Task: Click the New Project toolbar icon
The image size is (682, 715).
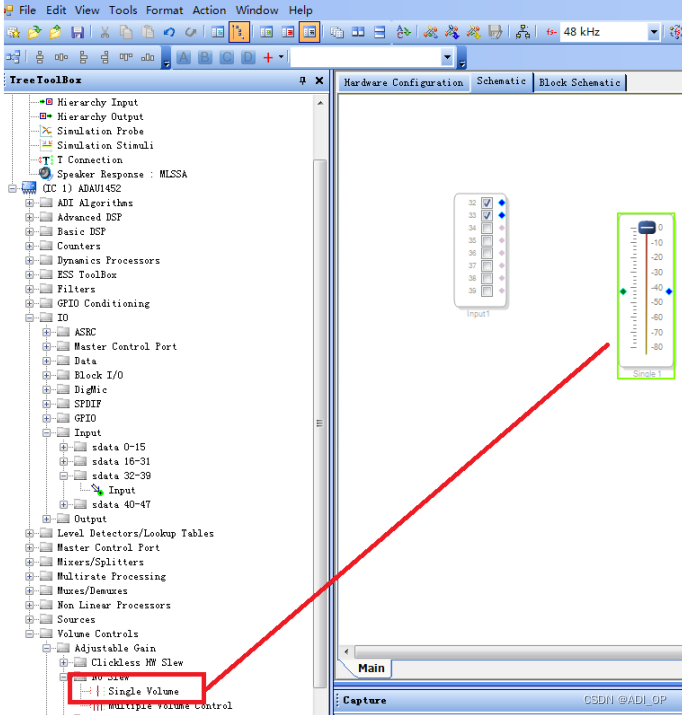Action: click(13, 32)
